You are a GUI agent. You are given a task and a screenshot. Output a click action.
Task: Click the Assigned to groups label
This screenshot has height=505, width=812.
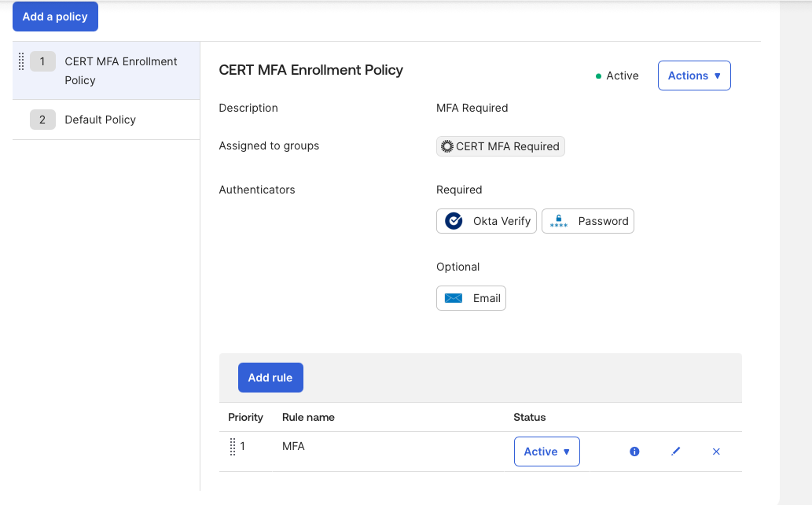[x=269, y=146]
